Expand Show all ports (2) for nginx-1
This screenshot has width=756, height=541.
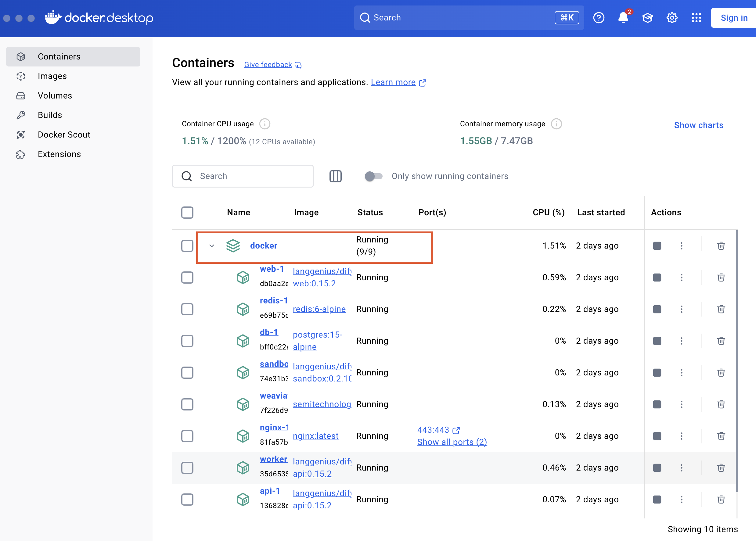click(x=452, y=442)
